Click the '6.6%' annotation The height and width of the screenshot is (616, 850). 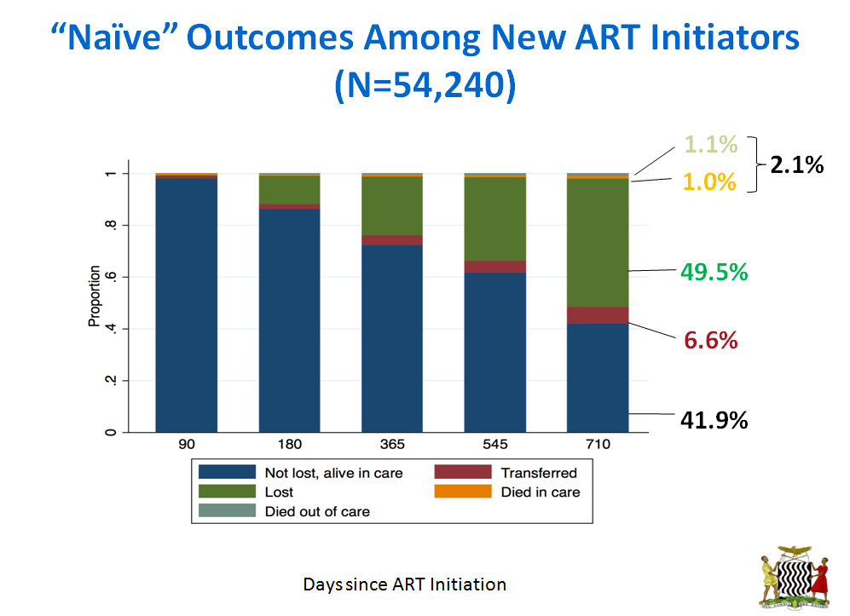711,340
